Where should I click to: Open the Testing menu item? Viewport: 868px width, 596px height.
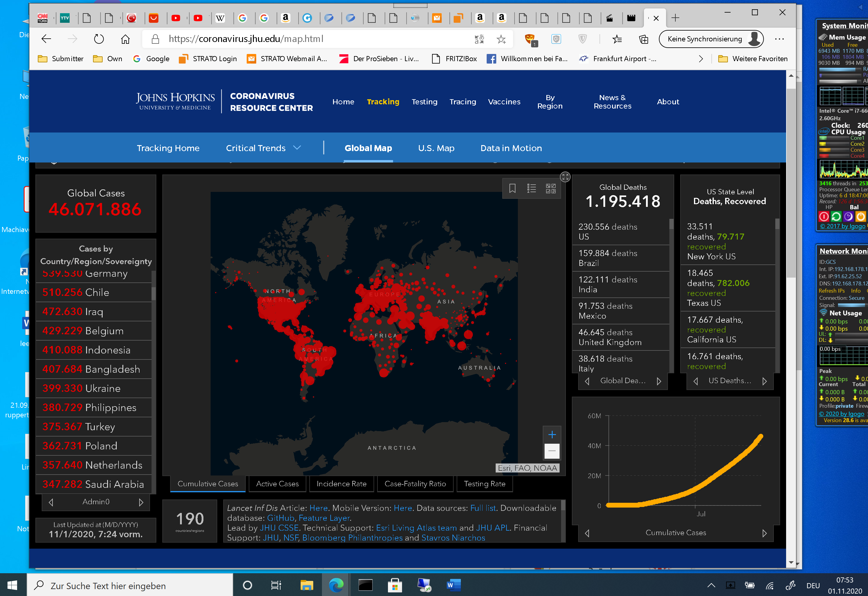424,102
